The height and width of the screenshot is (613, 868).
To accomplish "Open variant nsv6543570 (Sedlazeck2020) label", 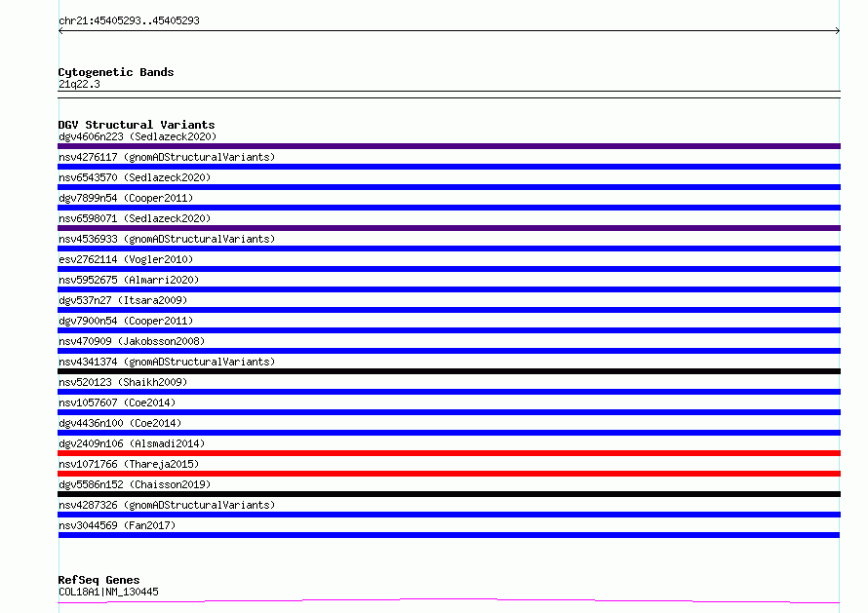I will coord(135,177).
